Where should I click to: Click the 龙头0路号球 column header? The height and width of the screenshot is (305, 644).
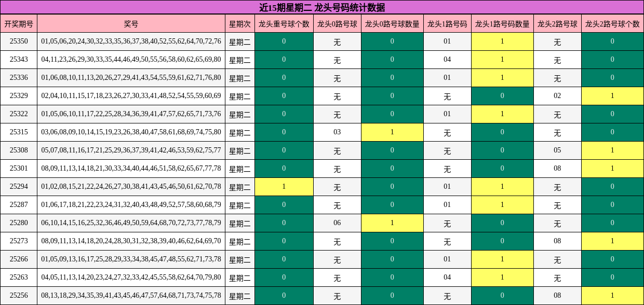[x=336, y=23]
